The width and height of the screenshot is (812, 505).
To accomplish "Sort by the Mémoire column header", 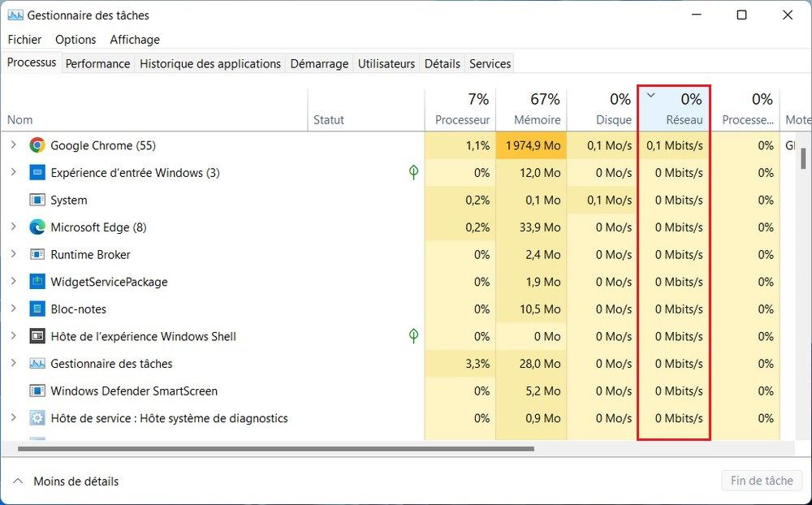I will [531, 110].
